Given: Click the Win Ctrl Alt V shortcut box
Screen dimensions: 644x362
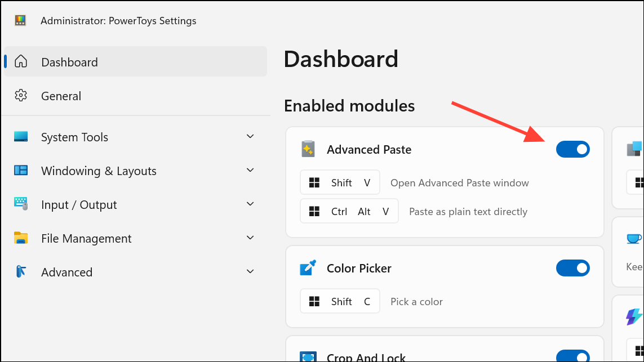Looking at the screenshot, I should [x=349, y=211].
